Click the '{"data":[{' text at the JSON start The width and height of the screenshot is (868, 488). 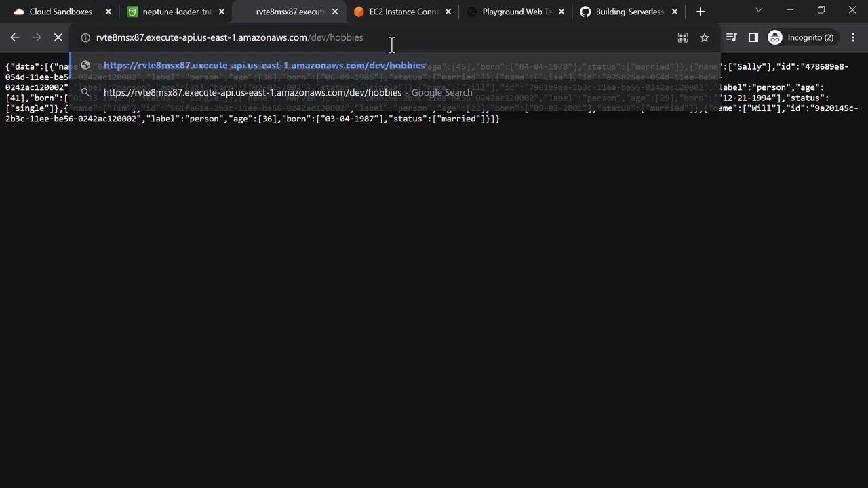(30, 67)
